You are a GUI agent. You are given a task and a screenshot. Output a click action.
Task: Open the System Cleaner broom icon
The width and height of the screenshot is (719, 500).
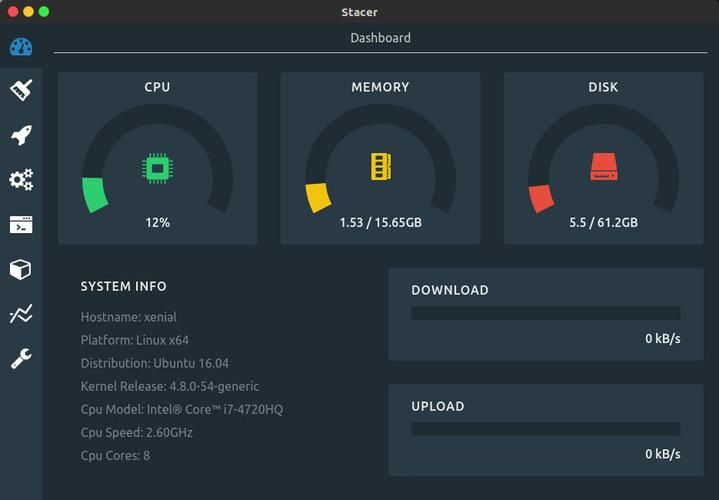tap(21, 90)
